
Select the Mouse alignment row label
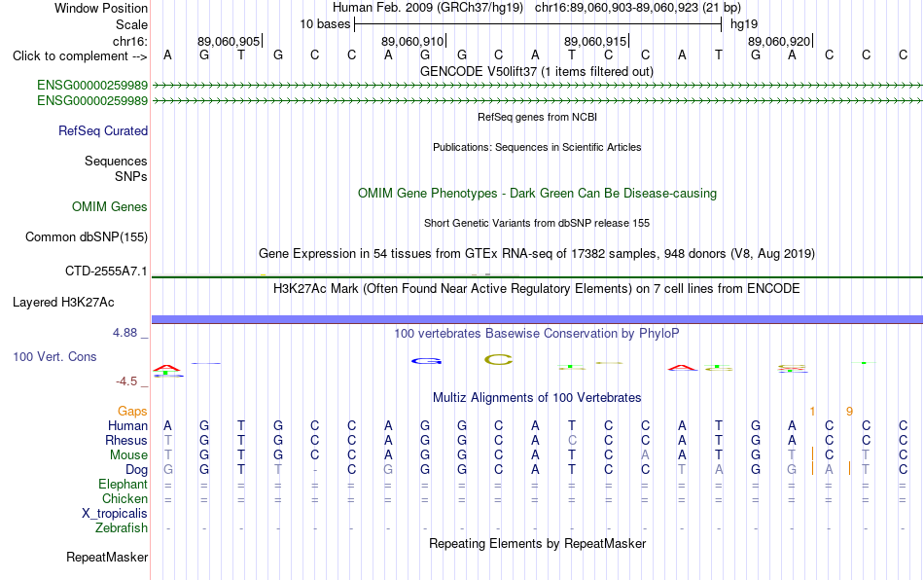pyautogui.click(x=128, y=455)
